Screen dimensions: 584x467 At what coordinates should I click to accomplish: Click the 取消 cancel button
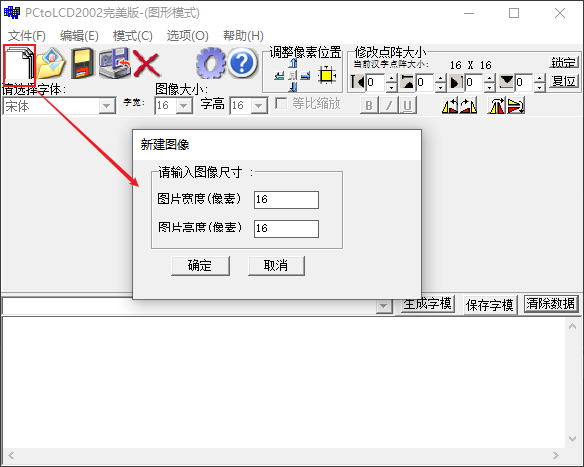pos(276,266)
